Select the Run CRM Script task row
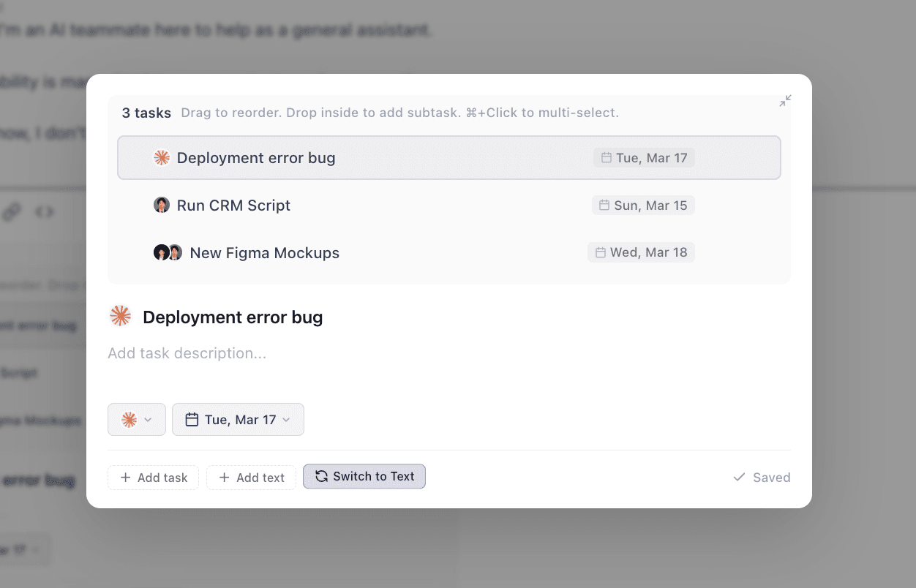 point(439,206)
